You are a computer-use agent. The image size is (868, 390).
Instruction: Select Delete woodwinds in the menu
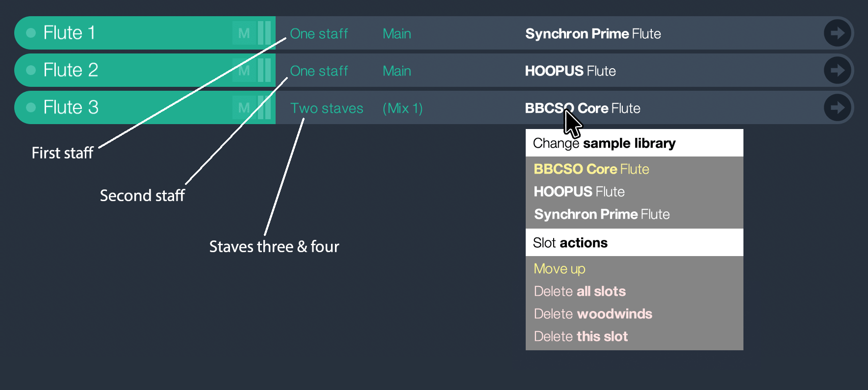coord(593,314)
